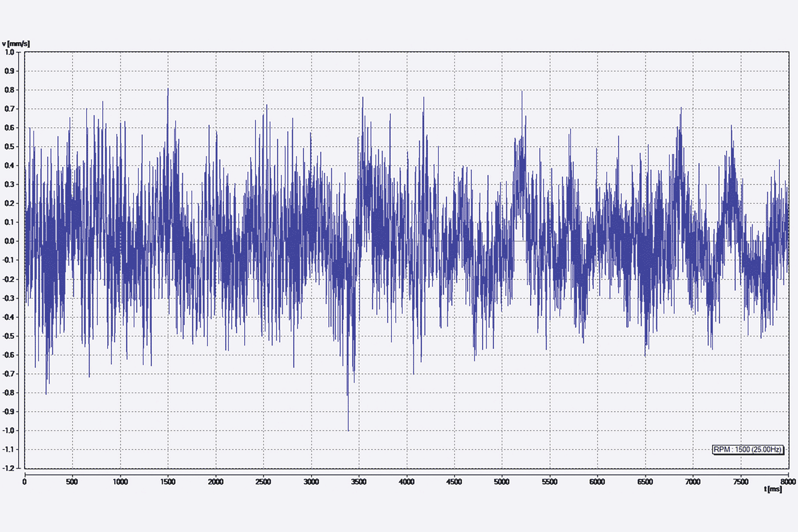798x532 pixels.
Task: Click the tallest peak tip at 1500 ms
Action: click(168, 89)
